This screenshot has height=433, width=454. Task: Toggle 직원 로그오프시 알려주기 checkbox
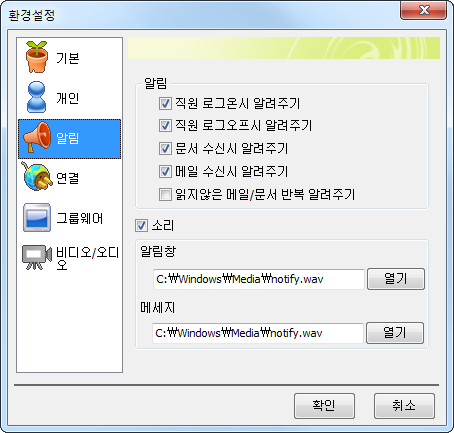point(165,126)
